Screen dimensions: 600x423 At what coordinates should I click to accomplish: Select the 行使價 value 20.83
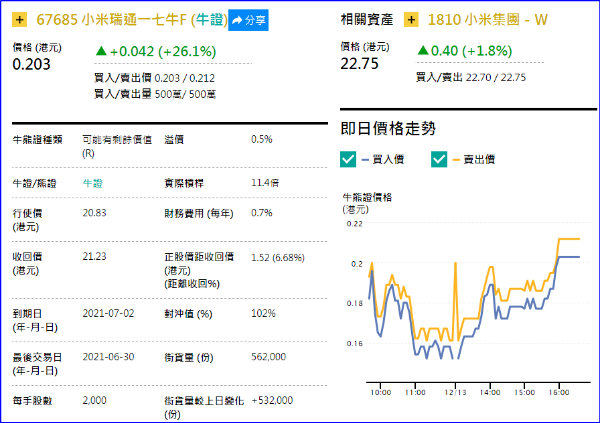point(95,213)
